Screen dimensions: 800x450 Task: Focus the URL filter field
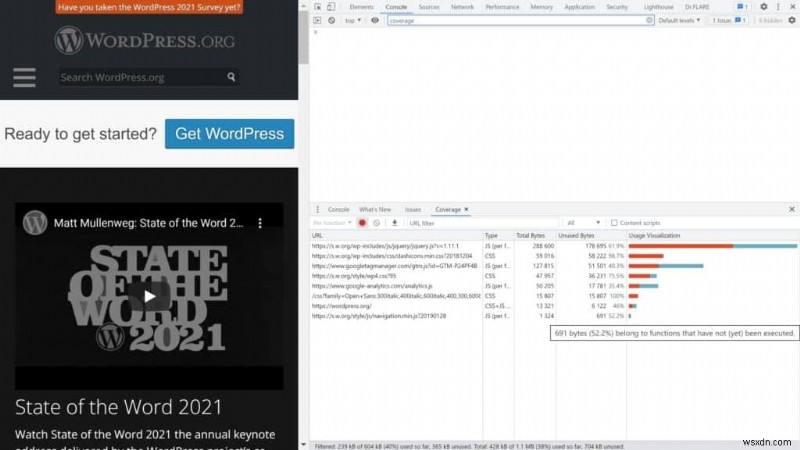483,223
